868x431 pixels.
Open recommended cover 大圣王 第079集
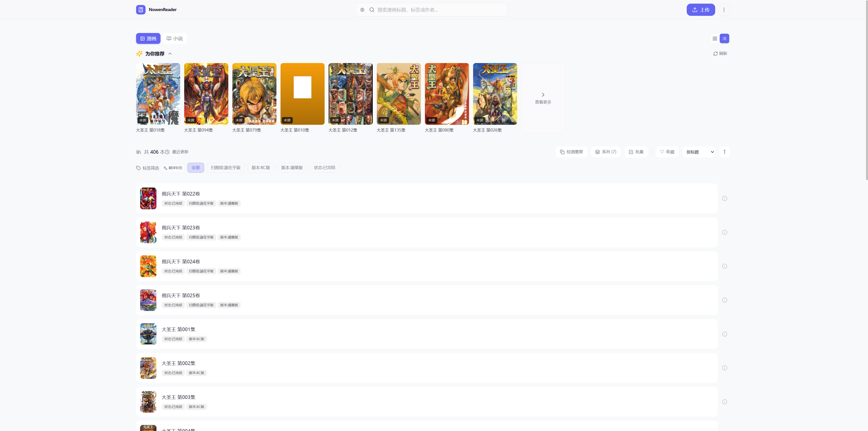coord(254,94)
